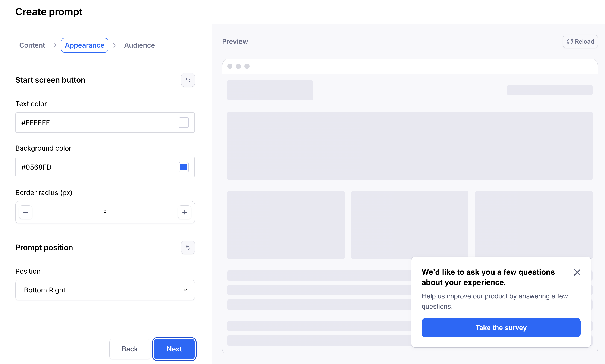Click the Next button
Image resolution: width=605 pixels, height=364 pixels.
click(174, 349)
